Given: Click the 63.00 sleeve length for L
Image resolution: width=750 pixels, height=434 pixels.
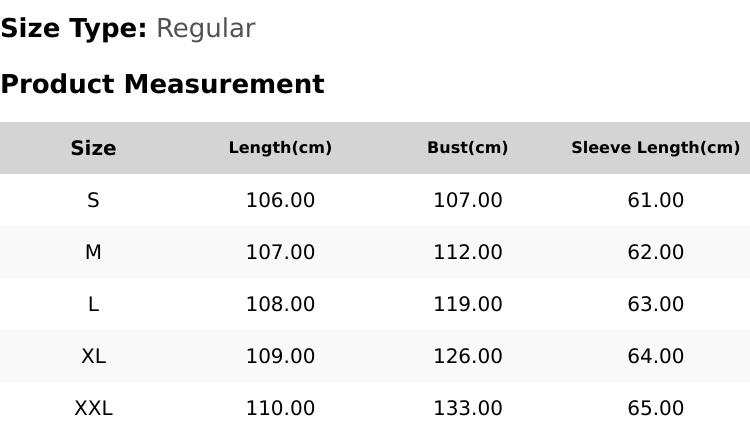Looking at the screenshot, I should click(655, 304).
